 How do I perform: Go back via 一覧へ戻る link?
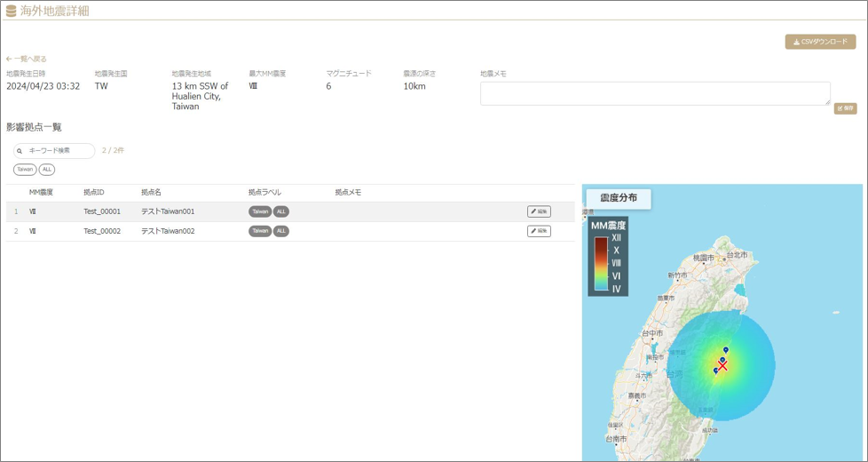[26, 59]
